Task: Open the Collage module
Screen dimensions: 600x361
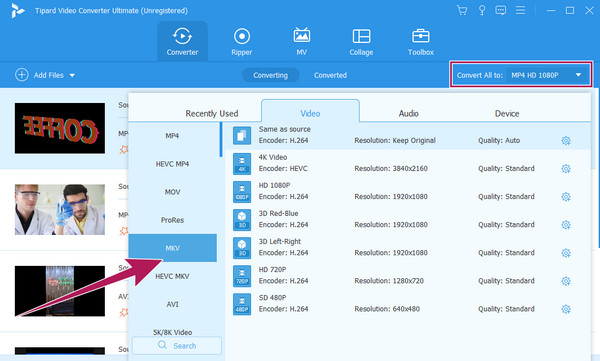Action: pyautogui.click(x=361, y=41)
